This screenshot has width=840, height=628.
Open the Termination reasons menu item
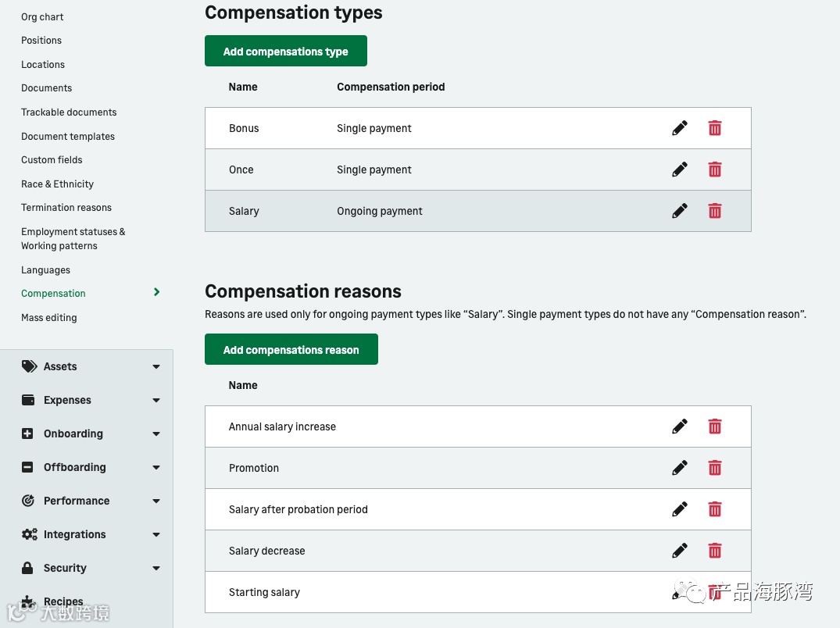coord(66,208)
